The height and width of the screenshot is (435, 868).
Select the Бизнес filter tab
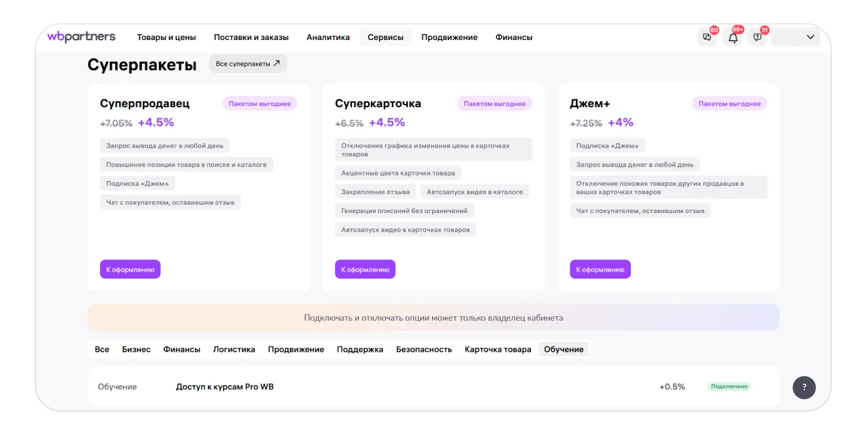click(136, 349)
